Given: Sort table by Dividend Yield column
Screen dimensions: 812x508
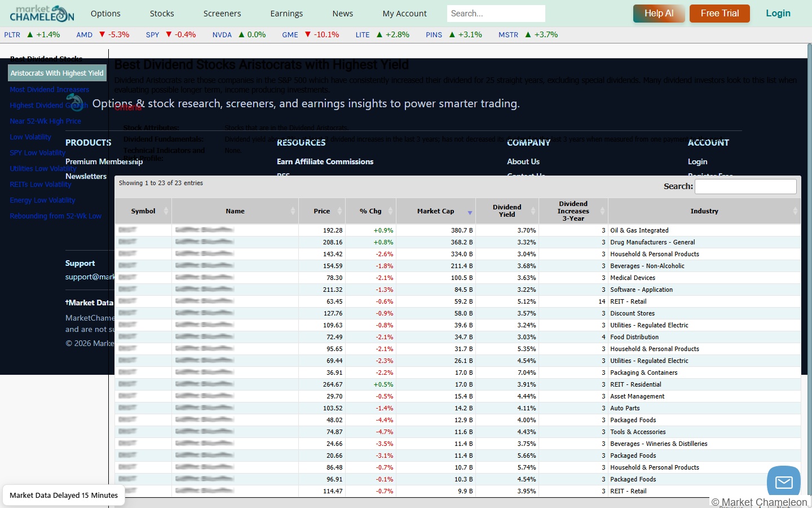Looking at the screenshot, I should point(507,211).
